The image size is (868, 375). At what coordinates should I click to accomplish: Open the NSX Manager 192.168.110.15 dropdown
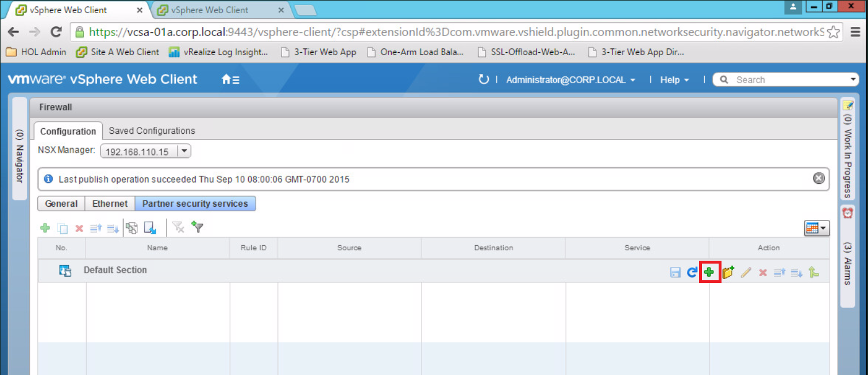[x=184, y=152]
